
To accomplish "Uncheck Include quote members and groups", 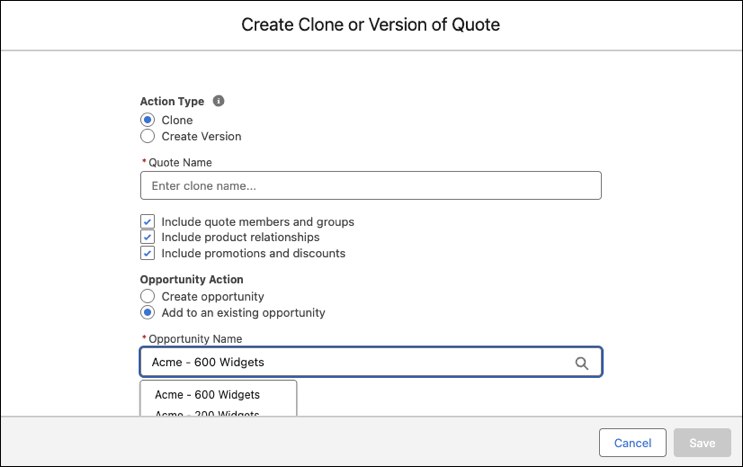I will pos(147,222).
